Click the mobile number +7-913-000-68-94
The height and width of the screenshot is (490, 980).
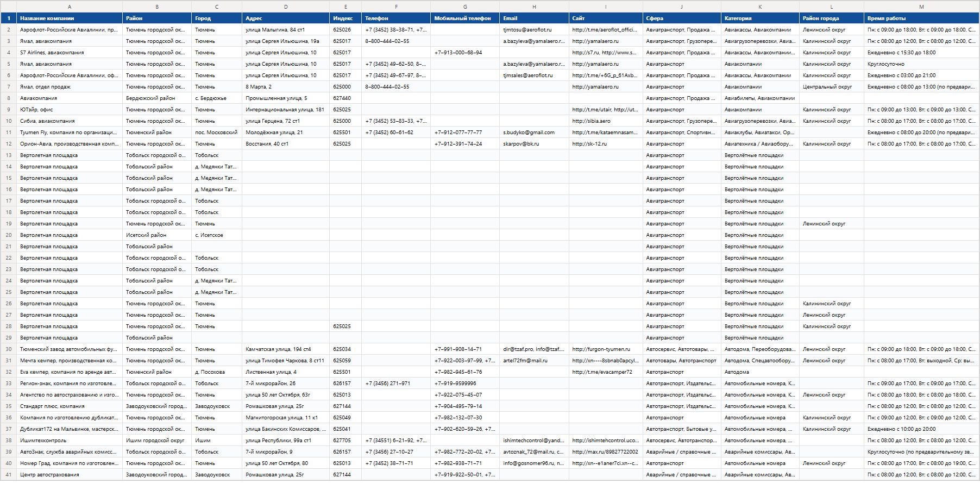point(465,53)
